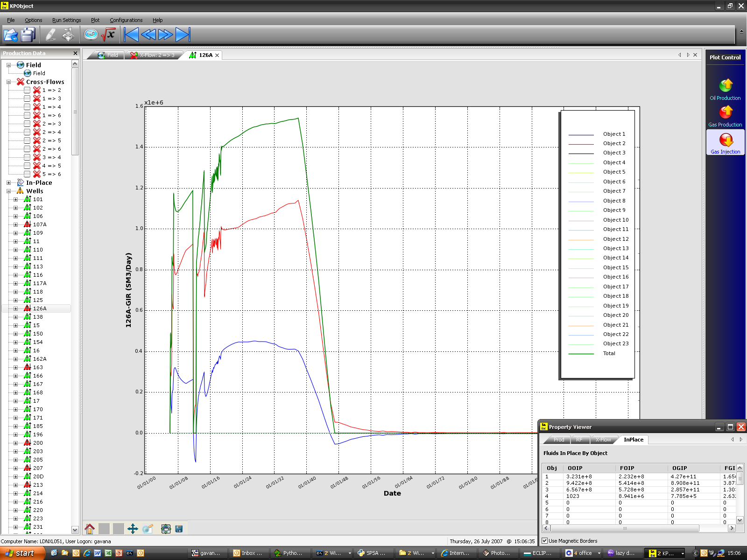The image size is (747, 560).
Task: Jump to first step with skip-back arrow
Action: (x=131, y=35)
